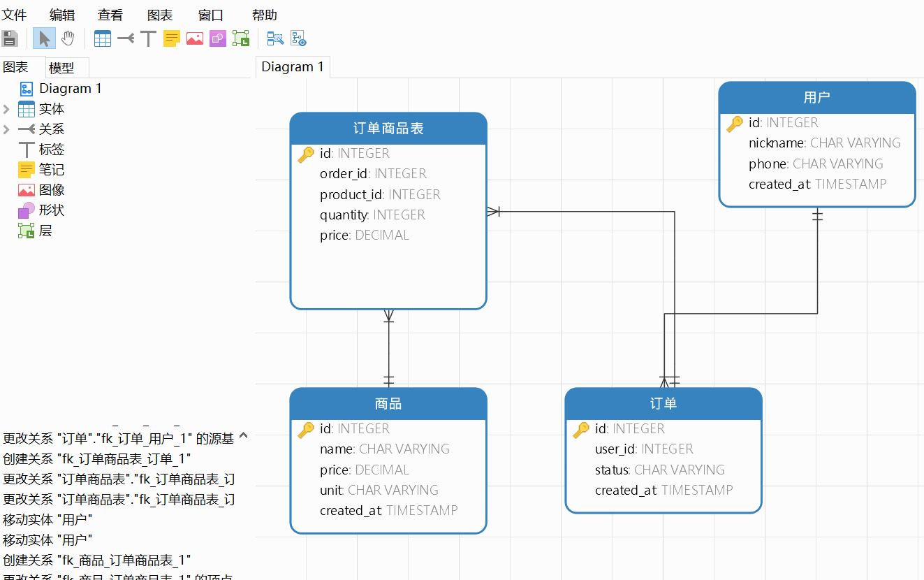Switch to the 图表 sidebar tab
The image size is (924, 580).
[22, 67]
